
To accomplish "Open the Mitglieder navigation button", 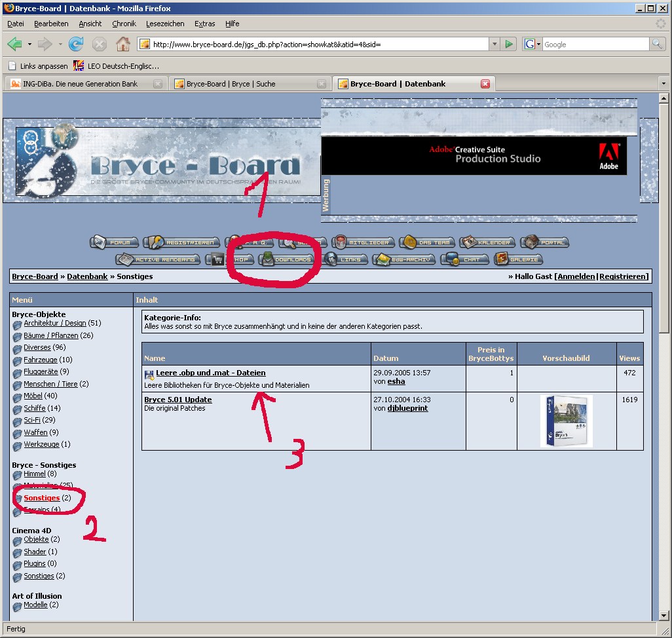I will [363, 242].
